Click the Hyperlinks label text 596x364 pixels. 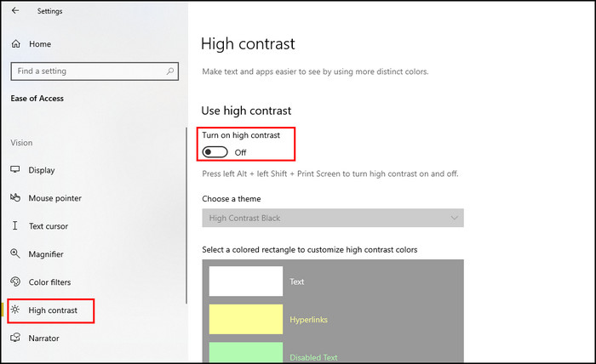point(308,320)
